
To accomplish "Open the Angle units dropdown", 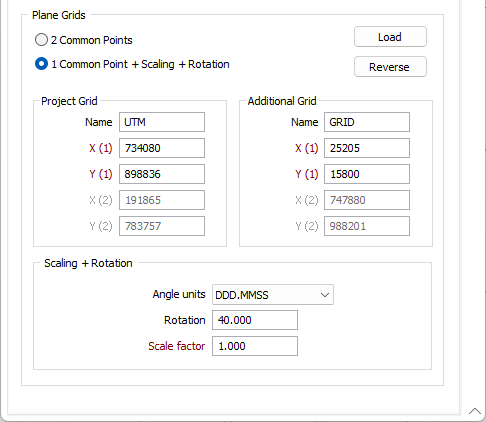I will click(273, 295).
